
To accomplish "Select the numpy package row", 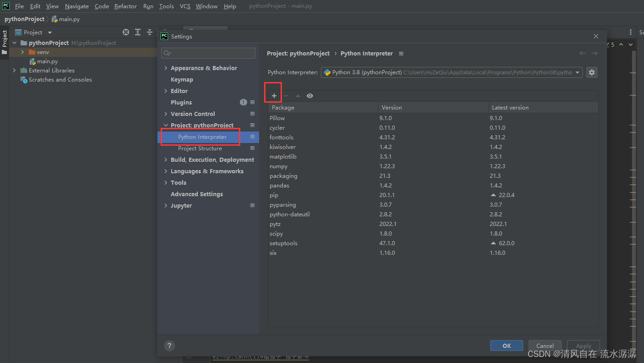I will coord(433,166).
